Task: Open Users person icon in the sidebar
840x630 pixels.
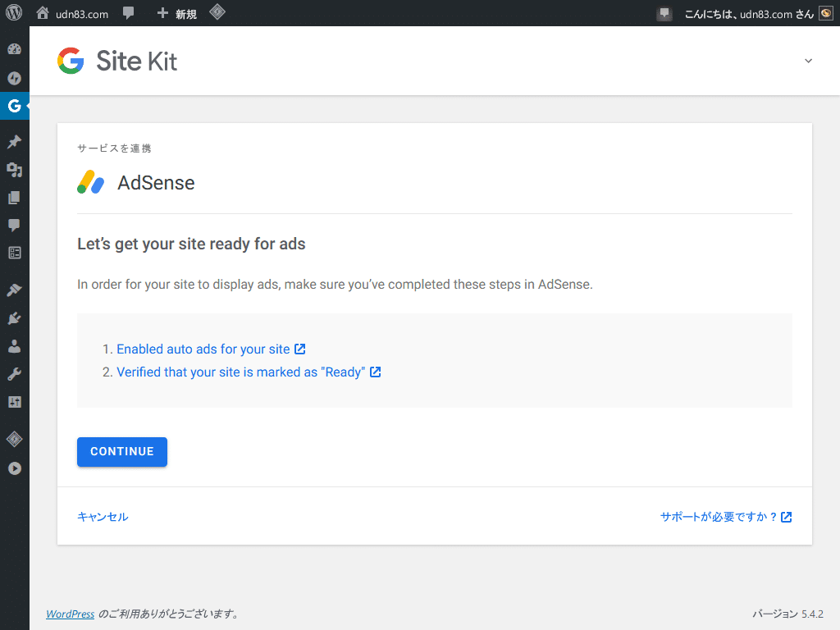Action: coord(15,346)
